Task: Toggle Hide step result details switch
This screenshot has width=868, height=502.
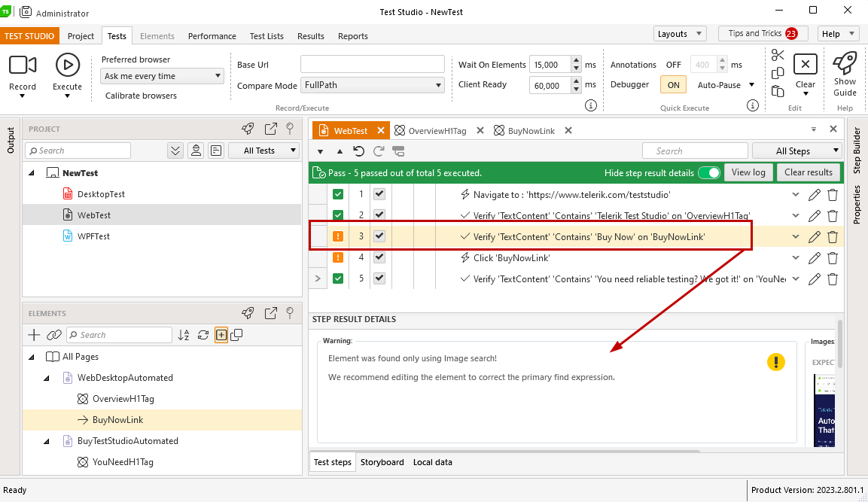Action: tap(709, 172)
